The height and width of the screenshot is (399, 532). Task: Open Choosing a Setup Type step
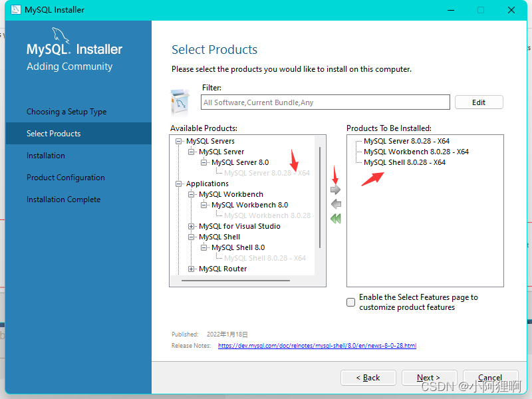pyautogui.click(x=66, y=112)
